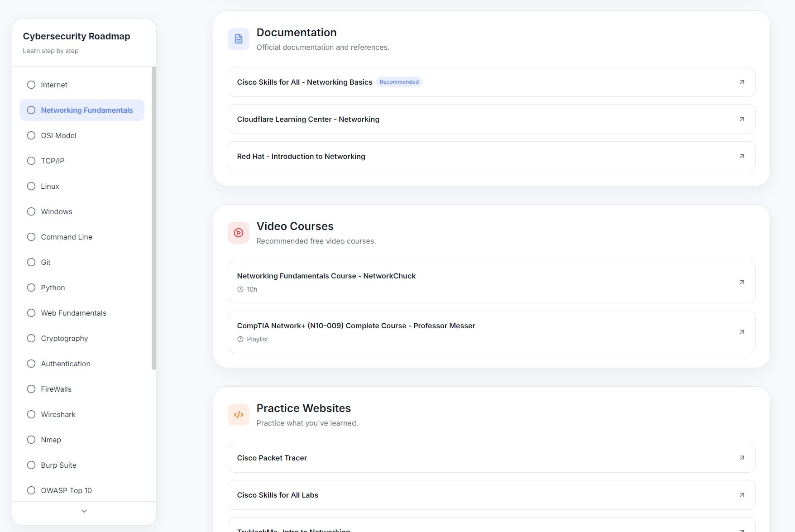Image resolution: width=795 pixels, height=532 pixels.
Task: Toggle the Linux completion circle
Action: [31, 186]
